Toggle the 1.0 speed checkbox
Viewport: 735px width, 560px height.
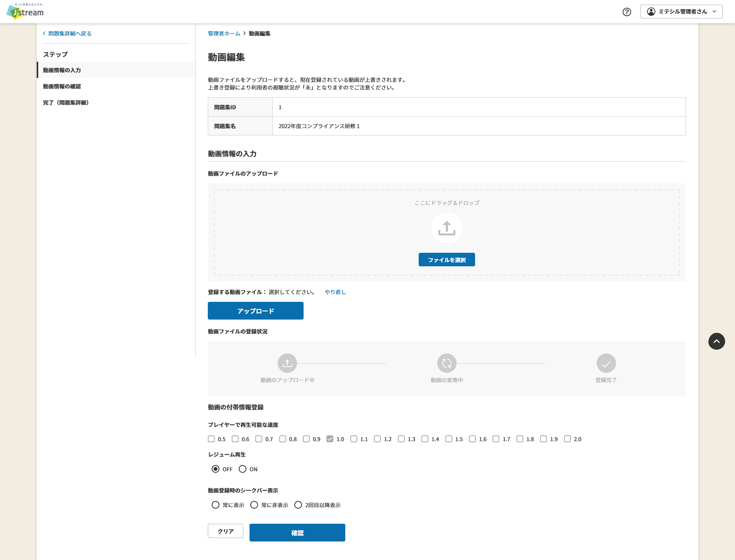tap(330, 439)
